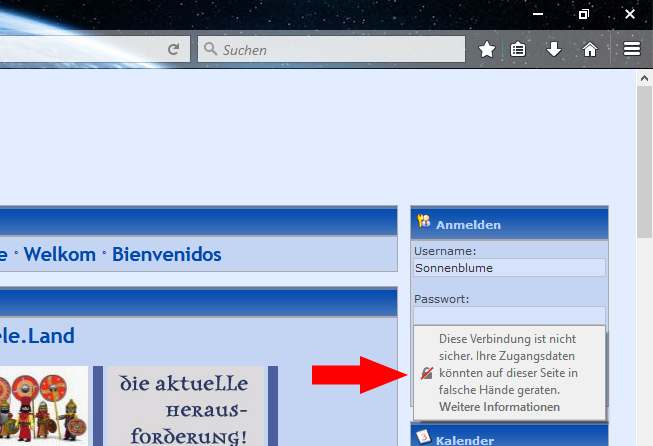Click the crossed-out lock warning icon
Viewport: 653px width, 446px height.
[427, 373]
